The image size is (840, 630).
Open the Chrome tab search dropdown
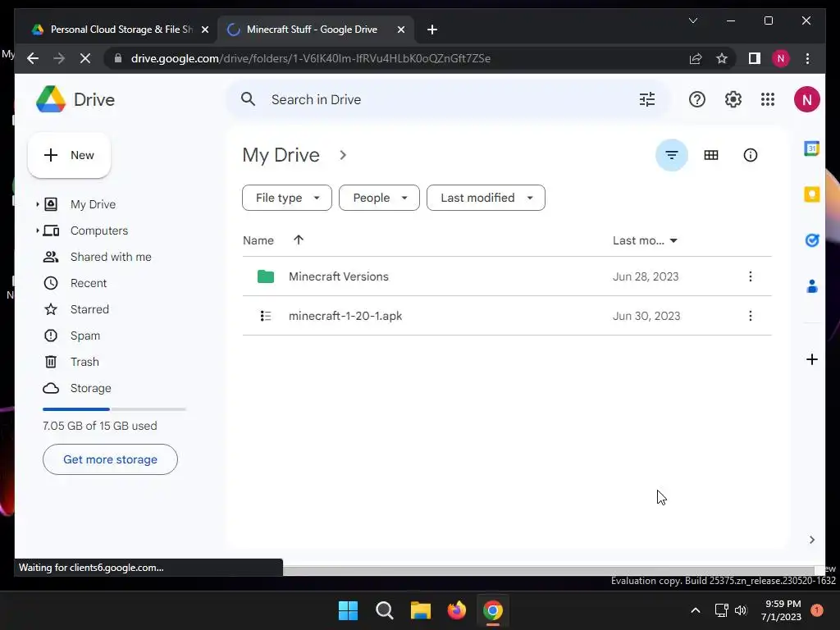(692, 21)
